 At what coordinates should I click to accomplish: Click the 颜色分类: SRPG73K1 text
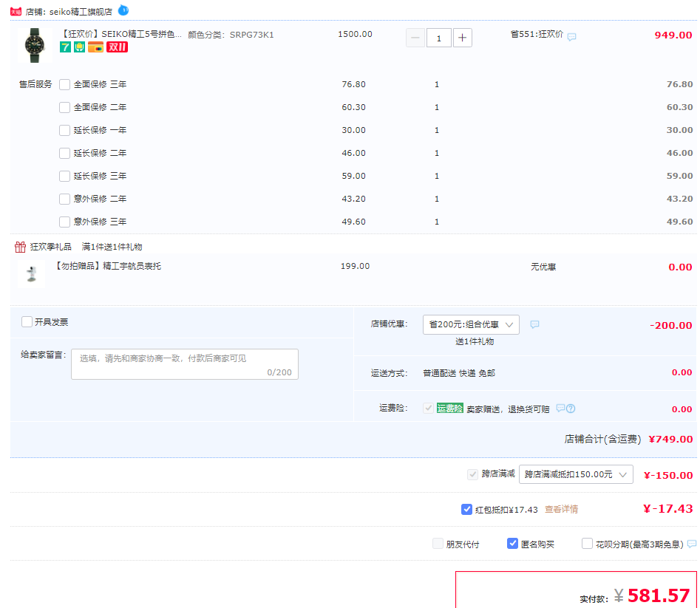pyautogui.click(x=231, y=35)
